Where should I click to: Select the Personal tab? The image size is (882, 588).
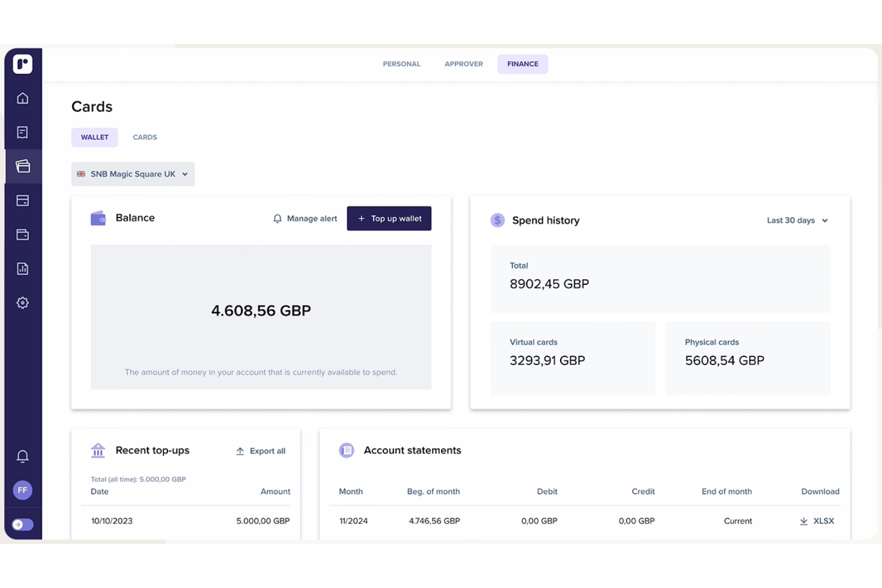[401, 64]
